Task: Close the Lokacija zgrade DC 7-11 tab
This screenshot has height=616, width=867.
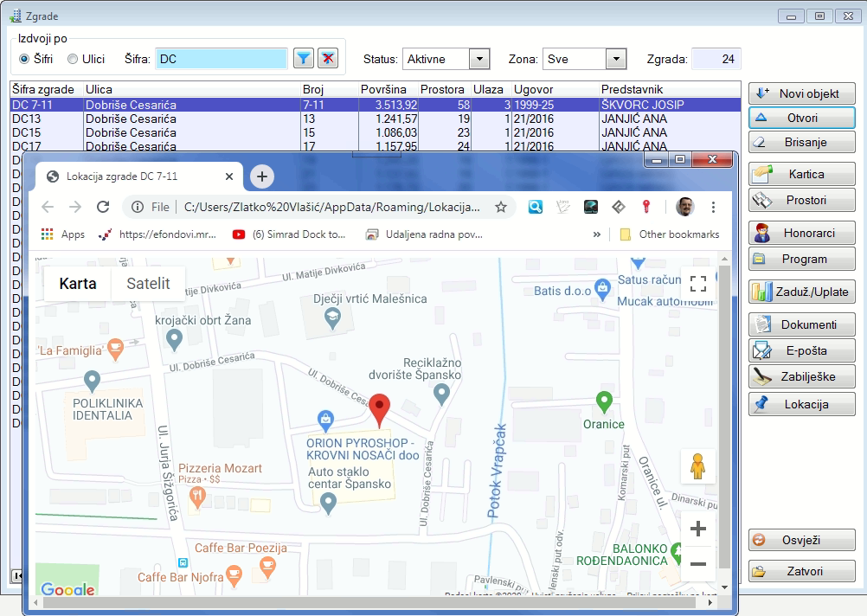Action: 229,176
